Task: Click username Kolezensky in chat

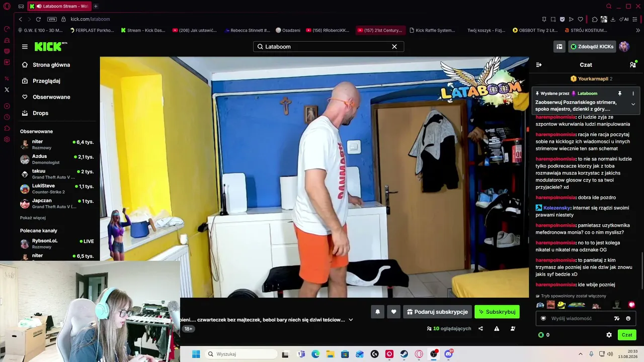Action: pyautogui.click(x=556, y=208)
